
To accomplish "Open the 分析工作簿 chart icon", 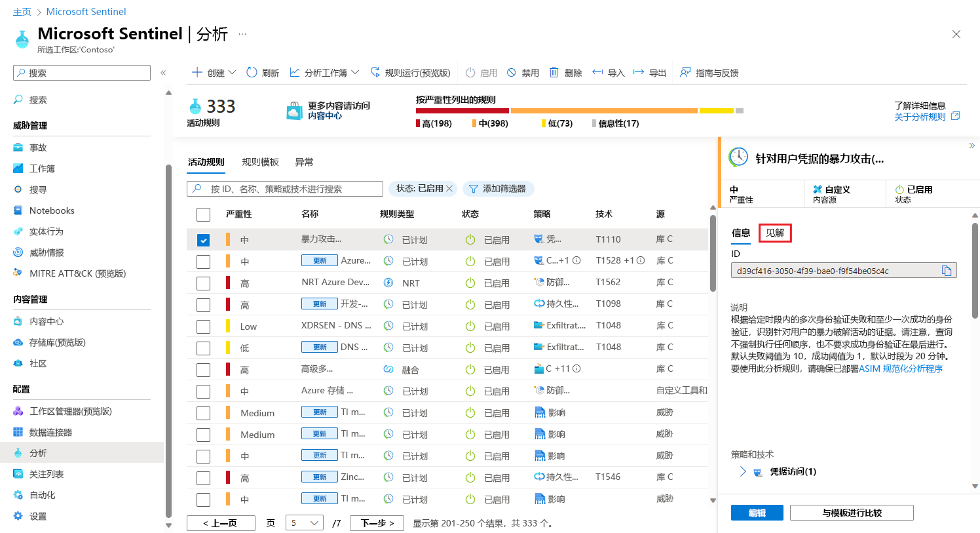I will click(295, 72).
